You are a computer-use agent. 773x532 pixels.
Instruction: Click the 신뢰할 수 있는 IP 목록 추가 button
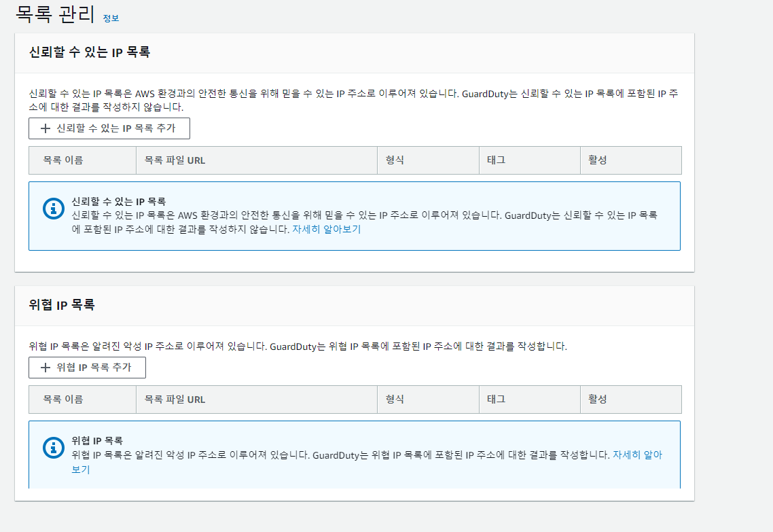109,128
